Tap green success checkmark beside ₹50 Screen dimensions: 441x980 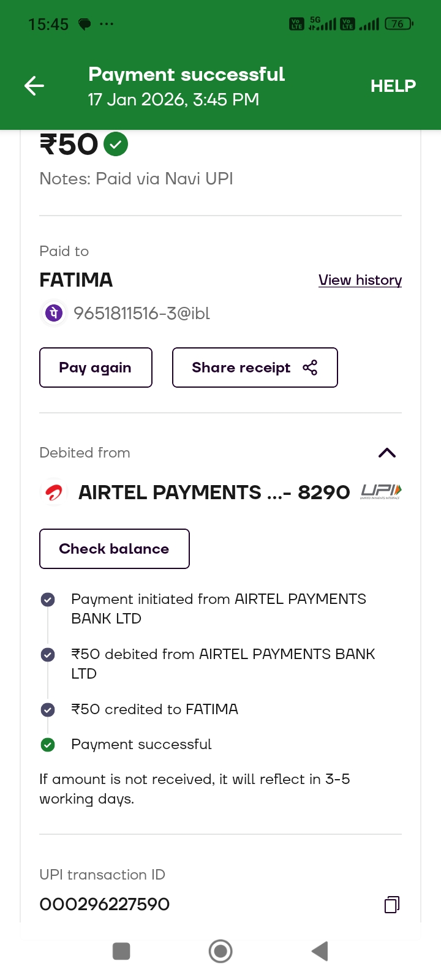(116, 145)
